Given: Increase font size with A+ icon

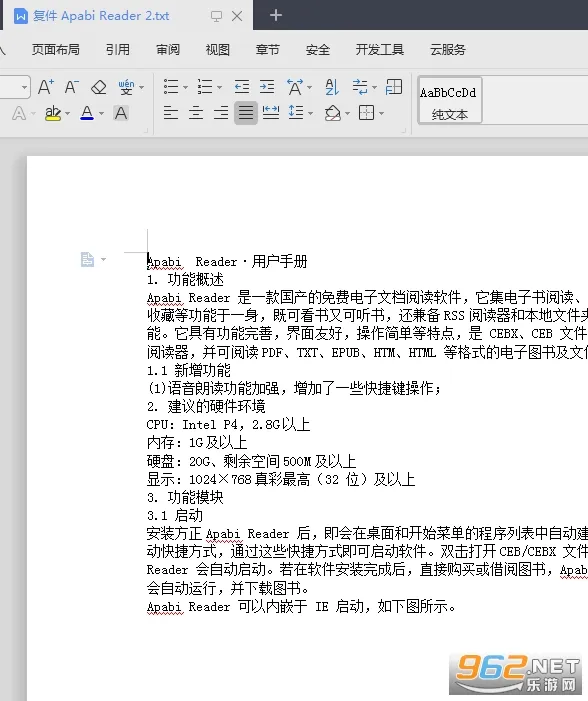Looking at the screenshot, I should (46, 87).
